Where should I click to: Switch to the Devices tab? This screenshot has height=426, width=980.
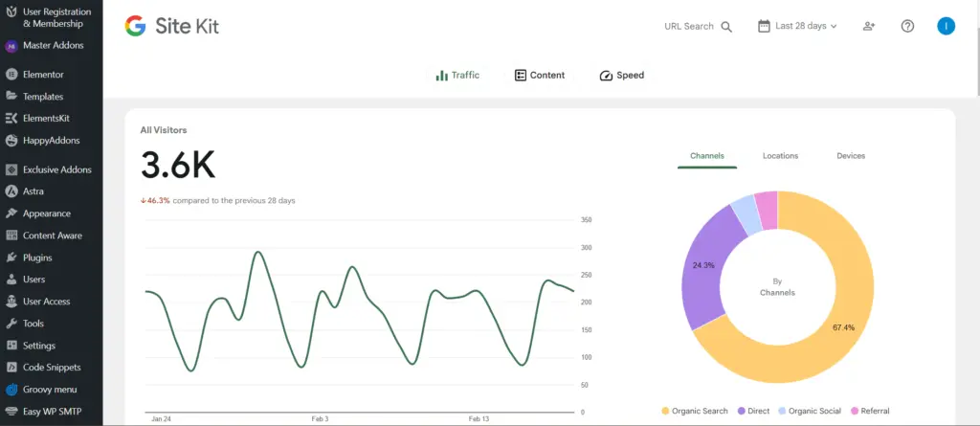[851, 156]
